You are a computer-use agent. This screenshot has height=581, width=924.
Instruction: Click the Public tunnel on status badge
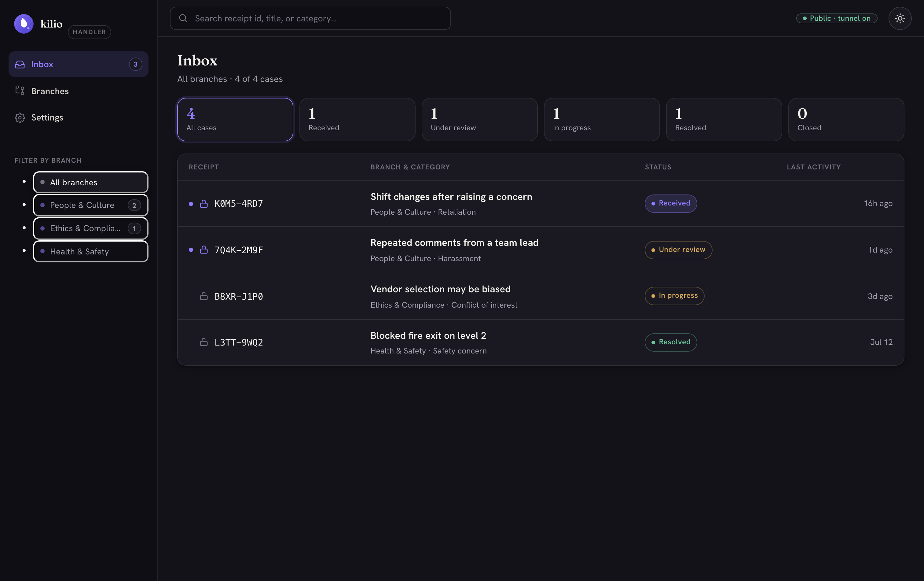pyautogui.click(x=837, y=18)
